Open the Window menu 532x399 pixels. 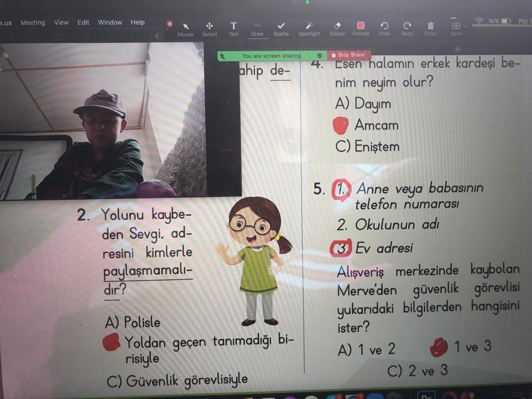(x=110, y=22)
